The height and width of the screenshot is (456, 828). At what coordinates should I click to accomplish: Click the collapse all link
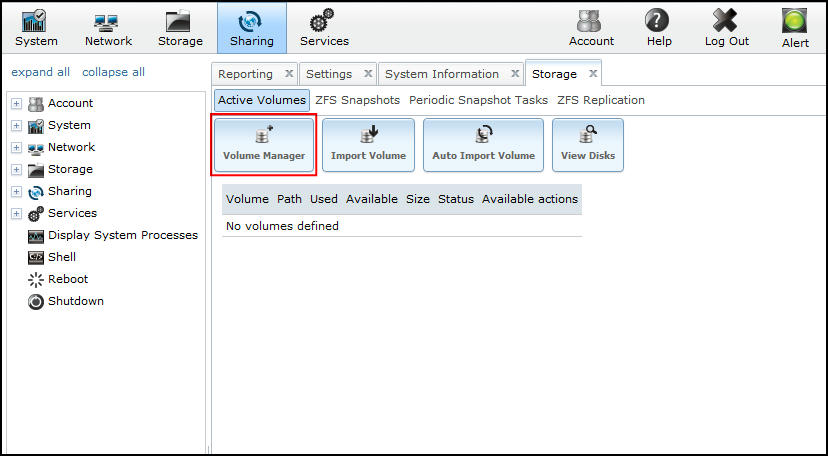[x=113, y=72]
